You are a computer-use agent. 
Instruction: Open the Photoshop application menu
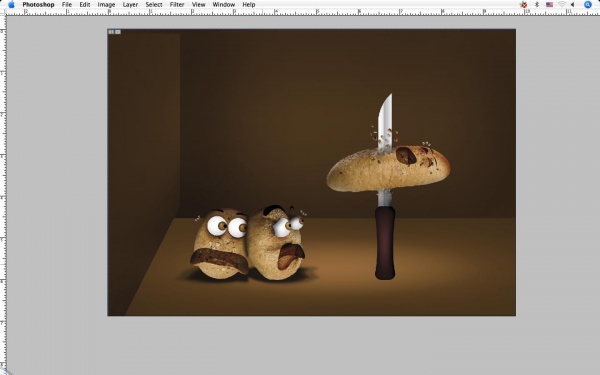tap(38, 5)
